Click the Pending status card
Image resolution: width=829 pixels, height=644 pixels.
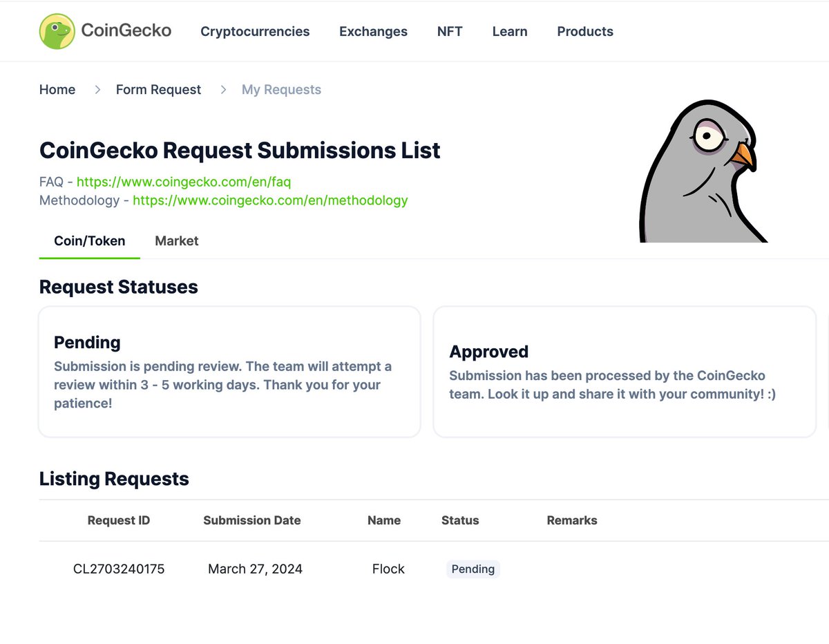coord(229,372)
